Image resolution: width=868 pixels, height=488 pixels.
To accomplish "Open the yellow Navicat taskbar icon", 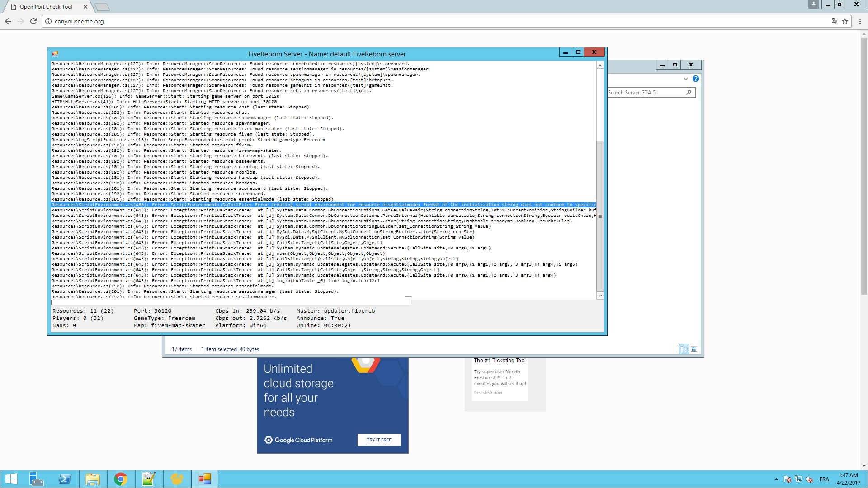I will 177,479.
